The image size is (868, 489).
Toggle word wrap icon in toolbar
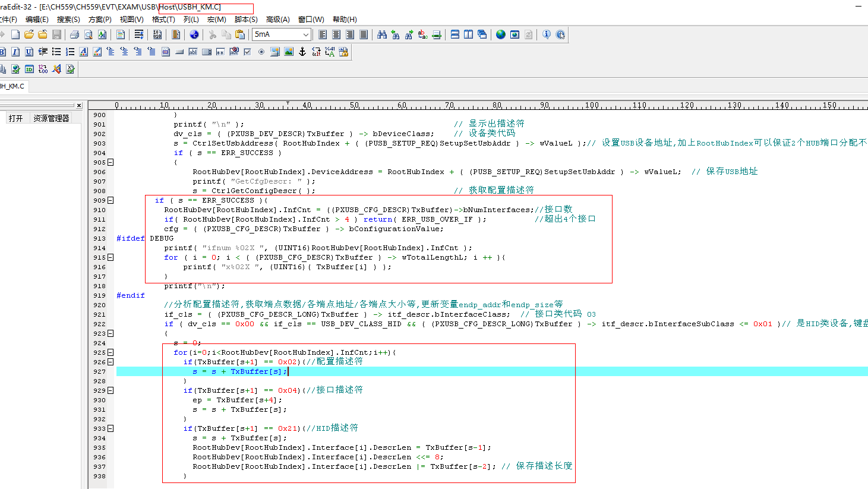click(139, 34)
